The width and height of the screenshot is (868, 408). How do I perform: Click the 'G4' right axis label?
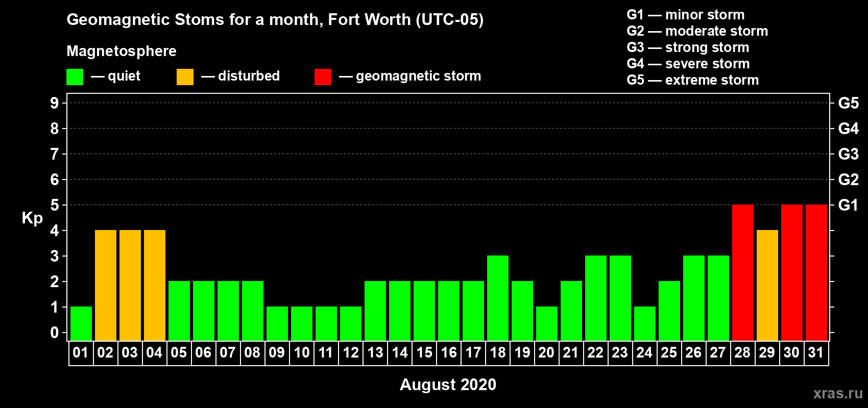click(x=849, y=129)
